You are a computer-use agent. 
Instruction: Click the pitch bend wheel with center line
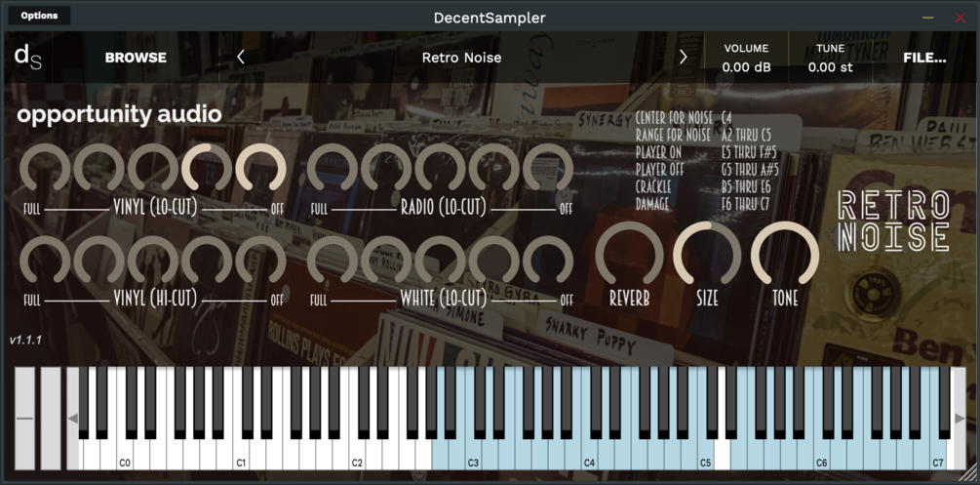click(25, 418)
